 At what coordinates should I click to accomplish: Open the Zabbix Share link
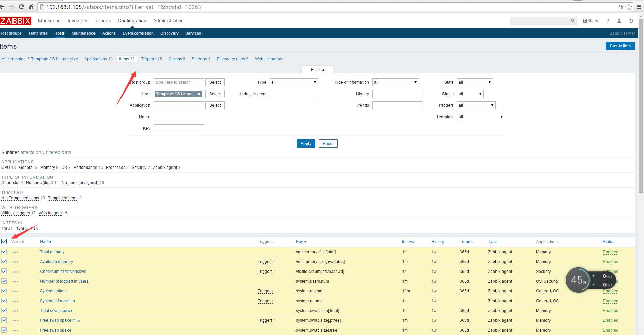pos(590,21)
